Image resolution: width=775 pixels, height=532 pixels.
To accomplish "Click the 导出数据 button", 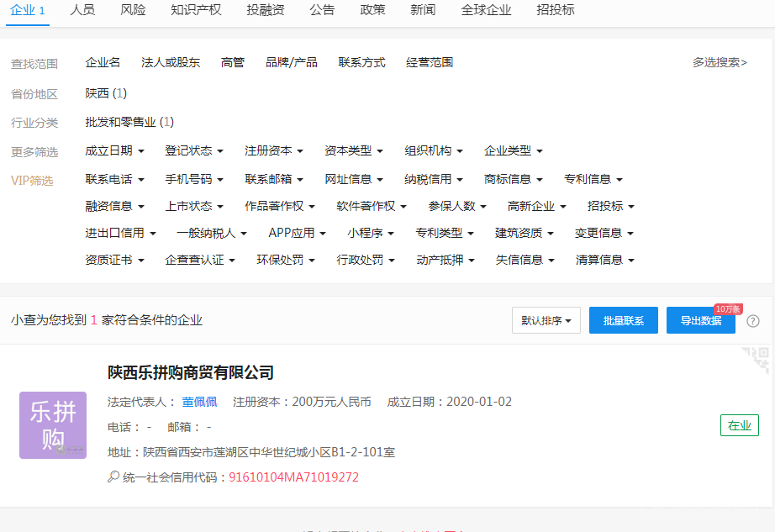I will coord(700,321).
